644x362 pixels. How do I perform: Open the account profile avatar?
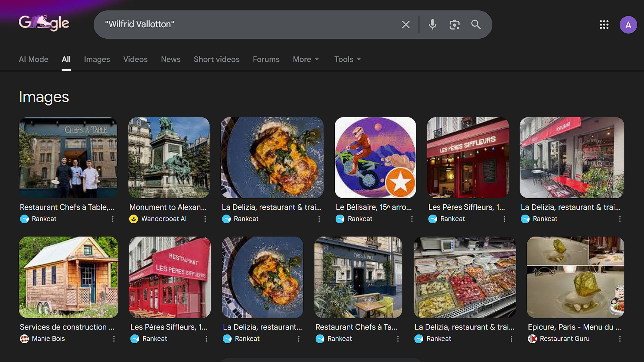(x=628, y=25)
